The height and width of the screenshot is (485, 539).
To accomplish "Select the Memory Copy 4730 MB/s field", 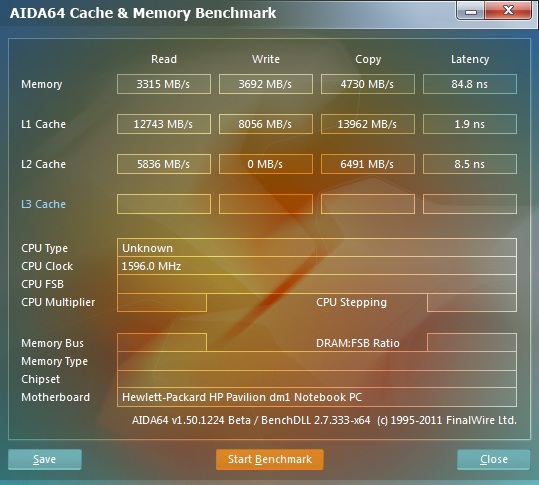I will (368, 84).
